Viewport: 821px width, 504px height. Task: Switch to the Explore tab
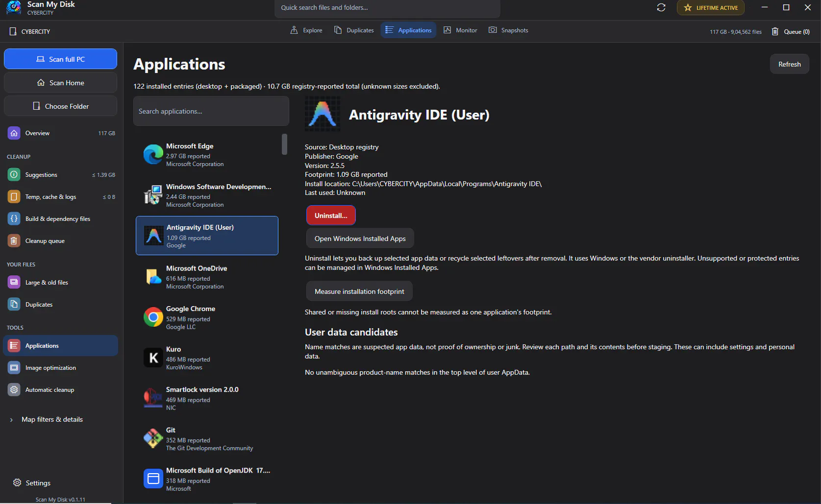tap(306, 30)
